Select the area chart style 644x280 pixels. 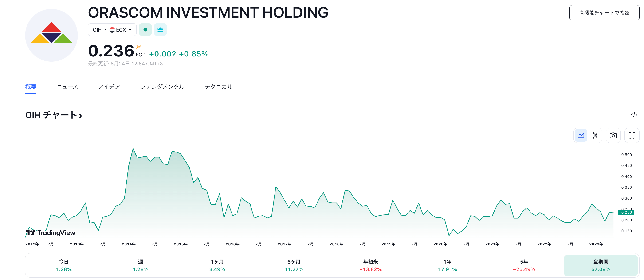[581, 135]
